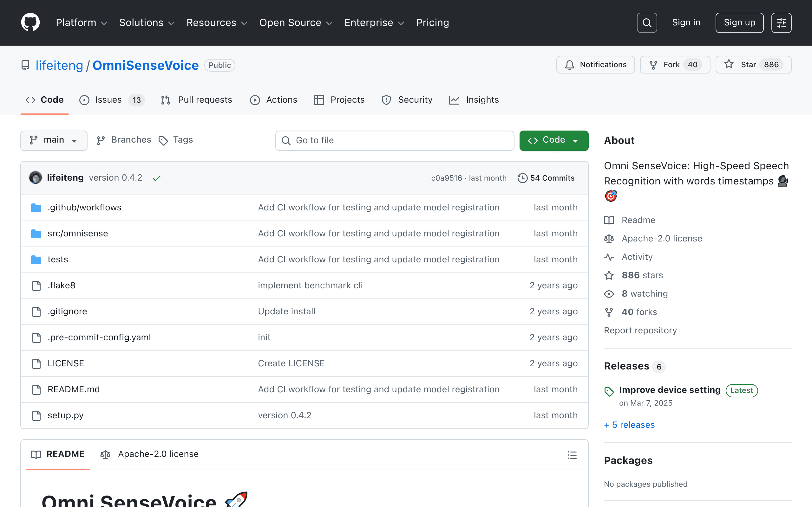Screen dimensions: 812x507
Task: Open the .github/workflows folder
Action: pos(85,208)
